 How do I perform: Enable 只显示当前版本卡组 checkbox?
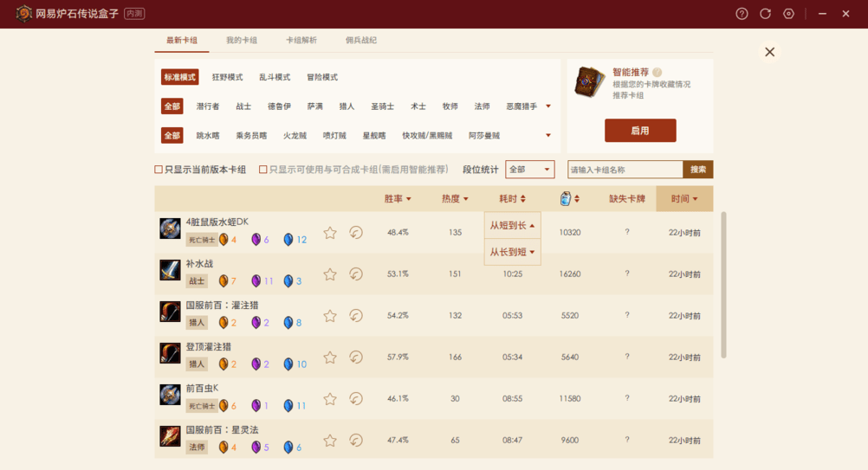pos(159,170)
